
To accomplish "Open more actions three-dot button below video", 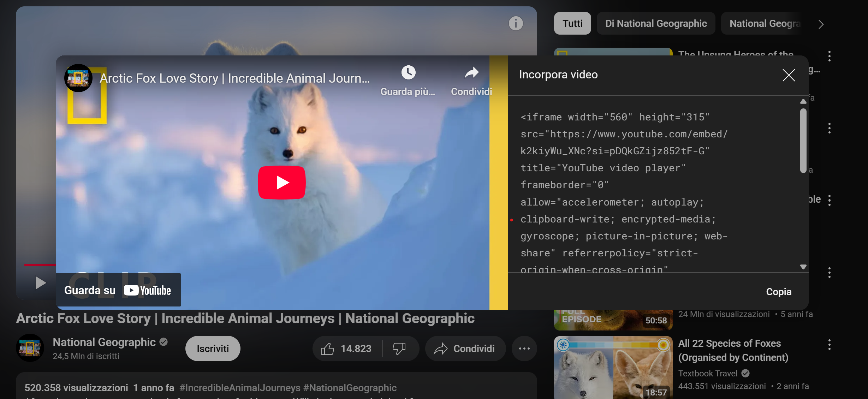I will point(524,349).
